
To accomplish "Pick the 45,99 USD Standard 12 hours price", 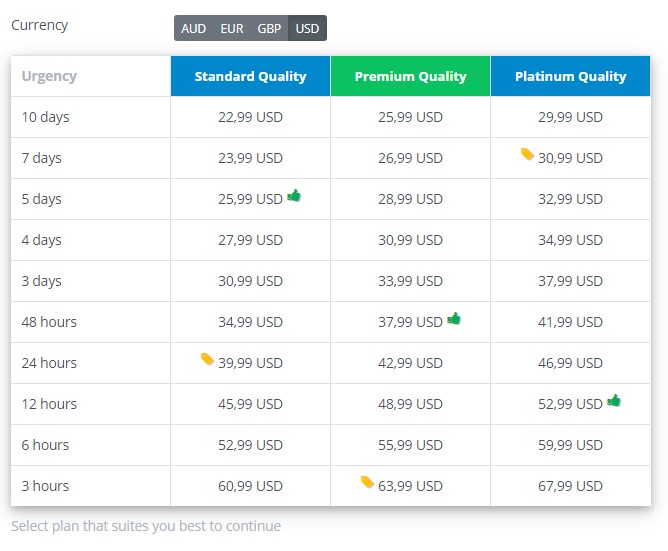I will coord(250,404).
